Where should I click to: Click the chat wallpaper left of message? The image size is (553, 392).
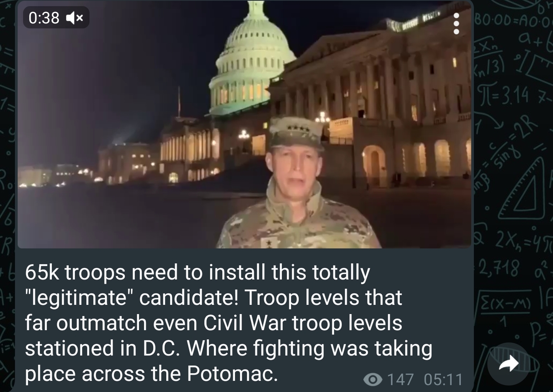point(8,192)
